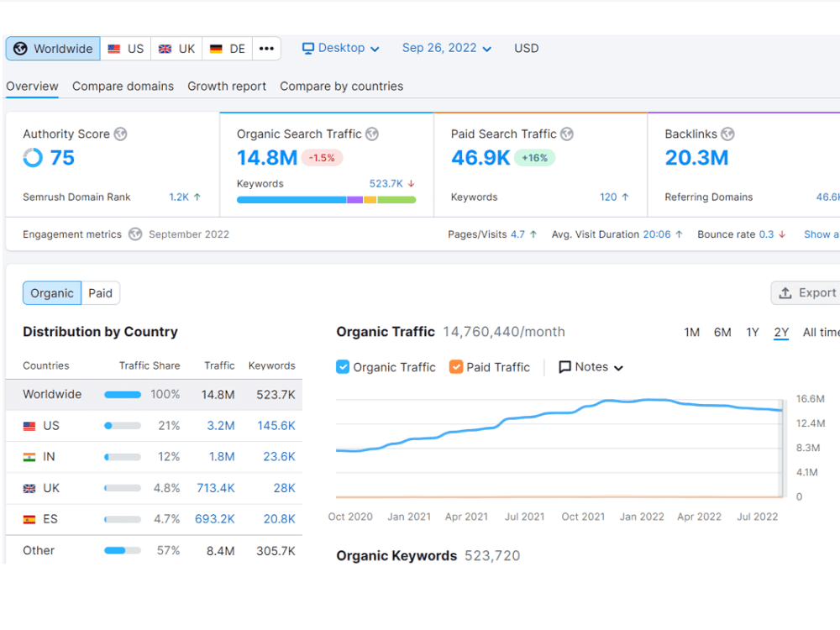Click the down arrow next to 523.7K keywords
This screenshot has height=630, width=840.
pyautogui.click(x=411, y=184)
